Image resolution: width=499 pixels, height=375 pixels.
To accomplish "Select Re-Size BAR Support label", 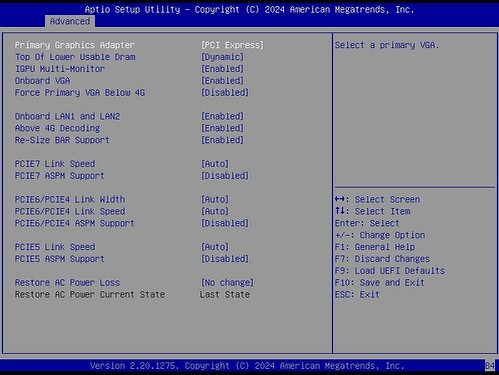I will point(62,140).
